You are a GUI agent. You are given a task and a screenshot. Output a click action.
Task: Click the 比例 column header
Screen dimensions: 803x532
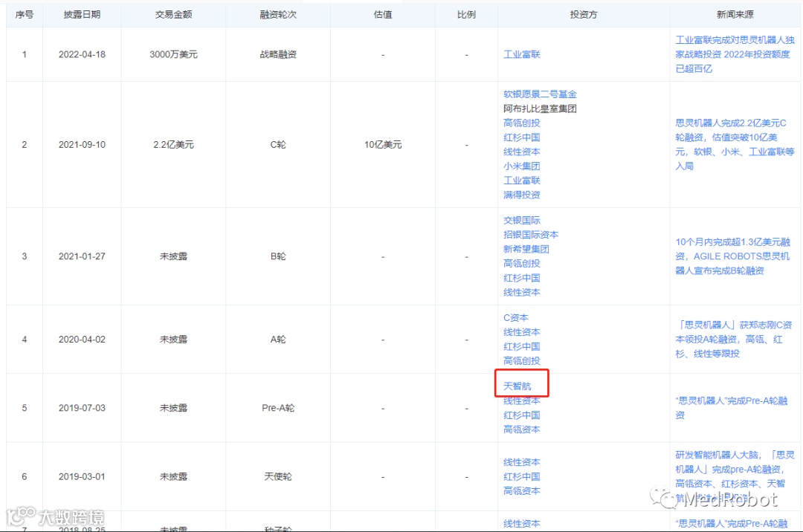pos(466,15)
